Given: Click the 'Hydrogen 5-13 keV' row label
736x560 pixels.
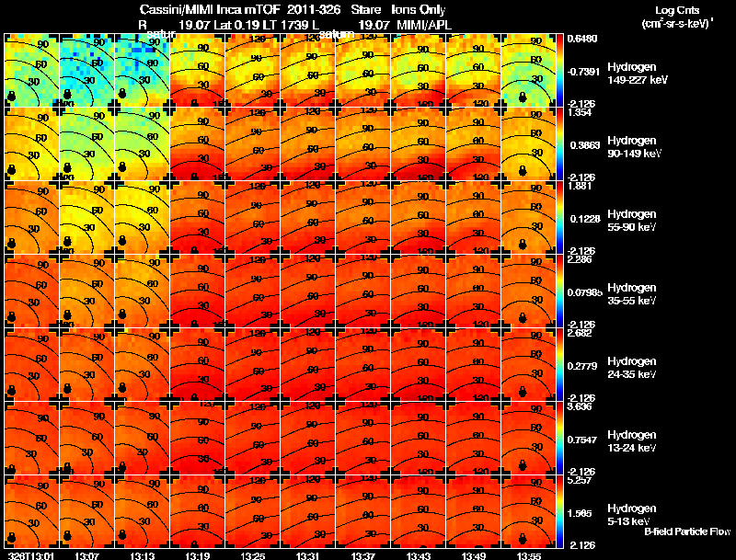Looking at the screenshot, I should click(x=632, y=515).
